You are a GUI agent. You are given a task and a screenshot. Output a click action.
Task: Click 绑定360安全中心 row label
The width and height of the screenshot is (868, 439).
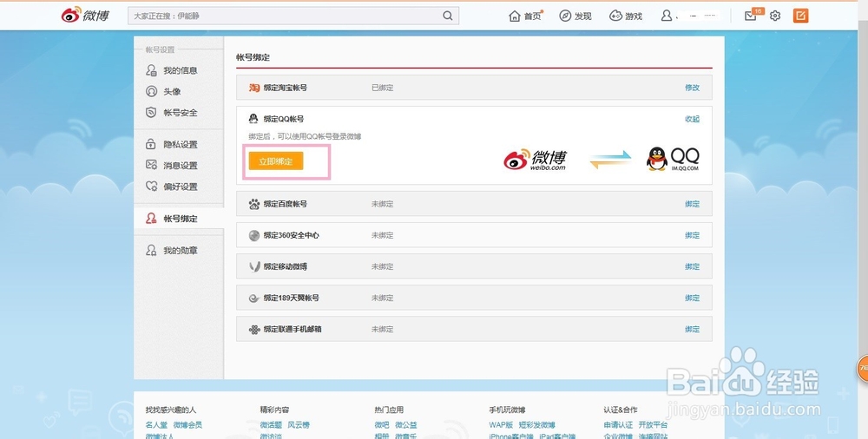pyautogui.click(x=291, y=235)
